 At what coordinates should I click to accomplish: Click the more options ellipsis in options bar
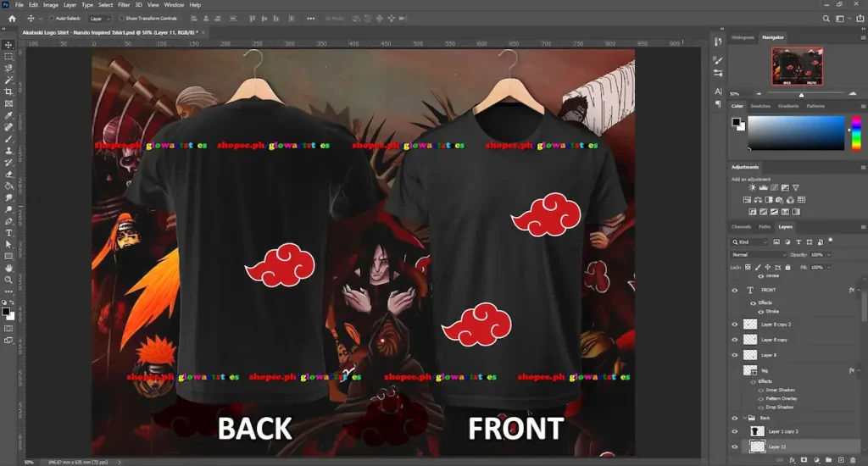tap(310, 19)
